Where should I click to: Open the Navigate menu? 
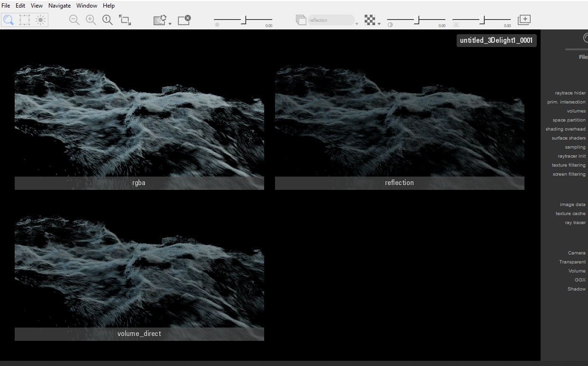[59, 6]
